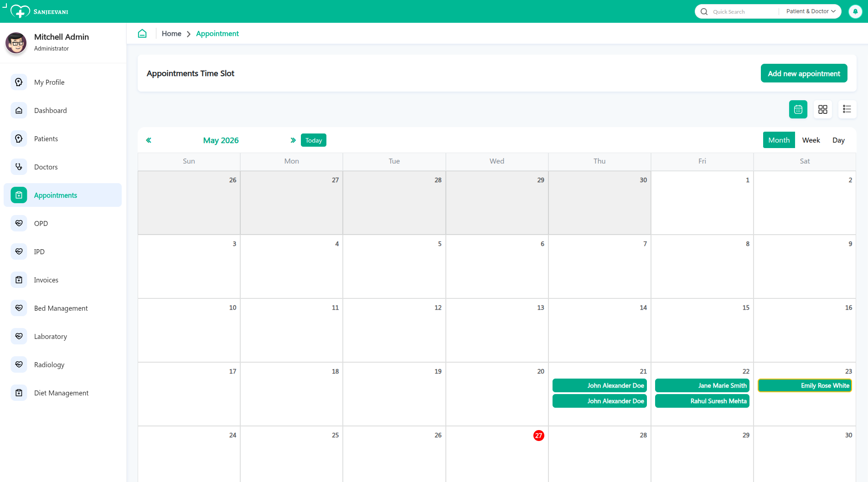
Task: Open Dashboard menu item
Action: (63, 110)
